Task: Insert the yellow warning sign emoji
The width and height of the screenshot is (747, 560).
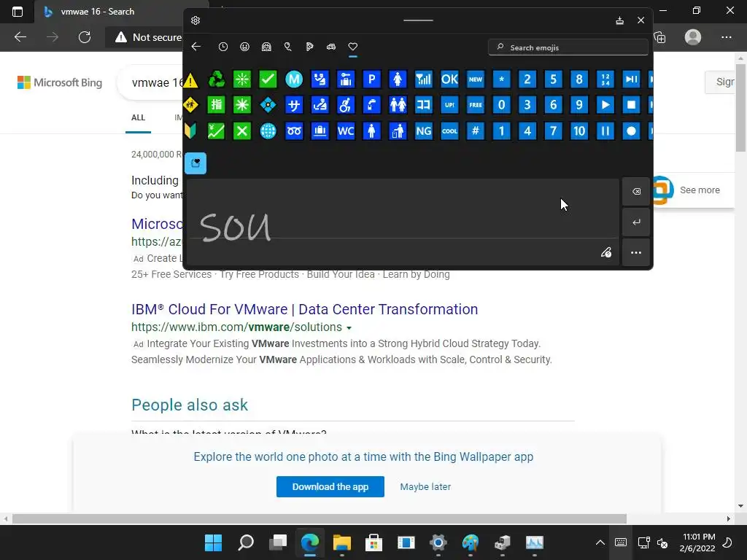Action: click(190, 79)
